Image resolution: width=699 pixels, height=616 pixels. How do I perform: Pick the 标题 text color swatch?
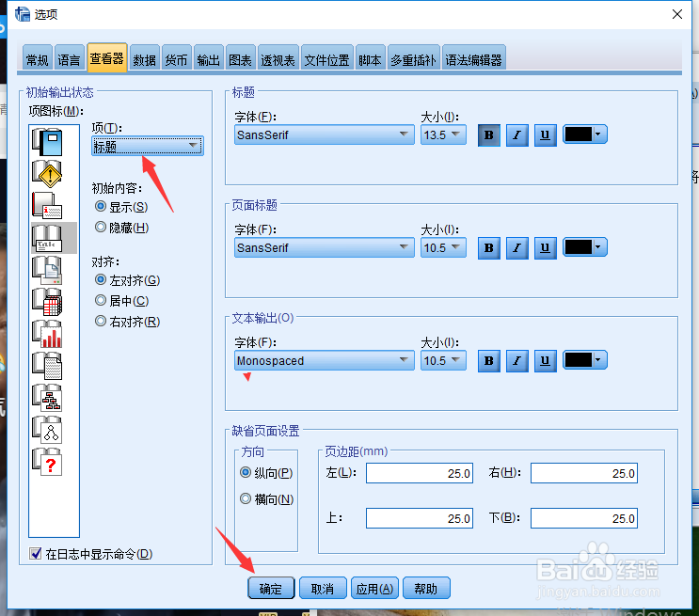[x=585, y=134]
